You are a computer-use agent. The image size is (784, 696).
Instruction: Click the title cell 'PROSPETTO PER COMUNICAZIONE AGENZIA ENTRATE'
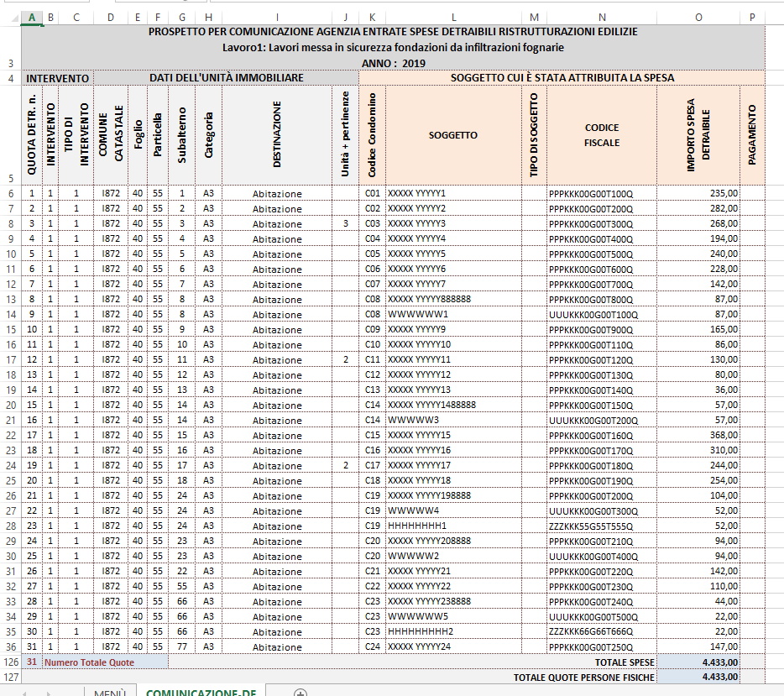click(x=393, y=32)
